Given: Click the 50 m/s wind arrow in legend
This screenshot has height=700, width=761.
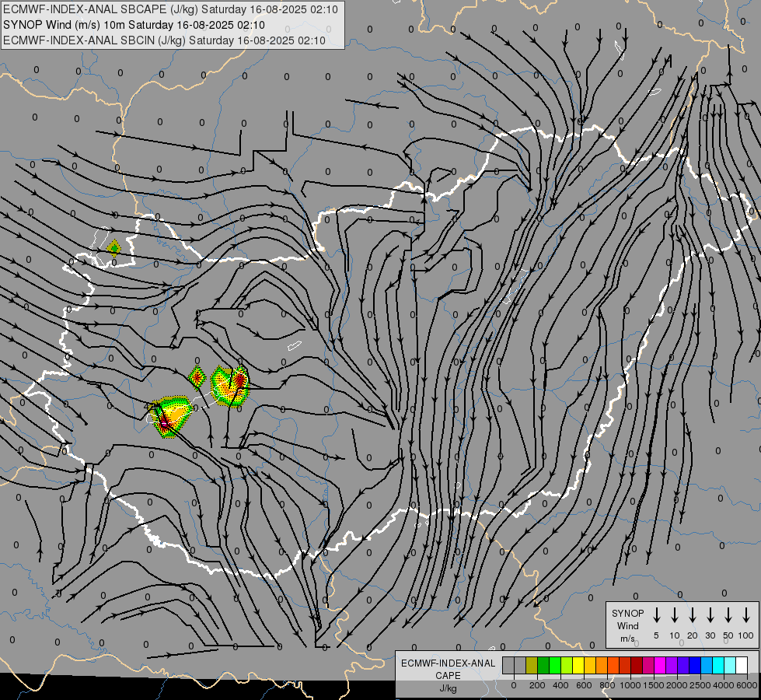Looking at the screenshot, I should tap(728, 614).
